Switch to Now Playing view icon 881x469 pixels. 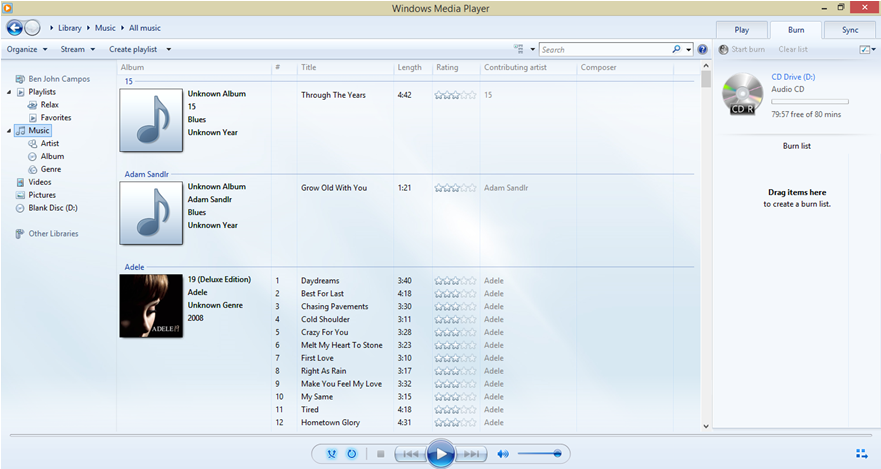[x=862, y=454]
